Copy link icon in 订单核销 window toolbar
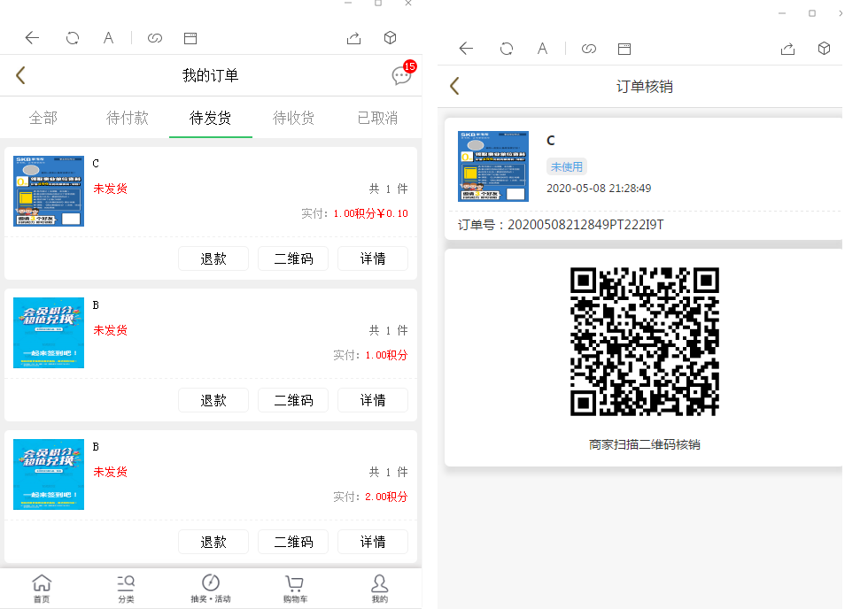This screenshot has width=868, height=609. [589, 49]
